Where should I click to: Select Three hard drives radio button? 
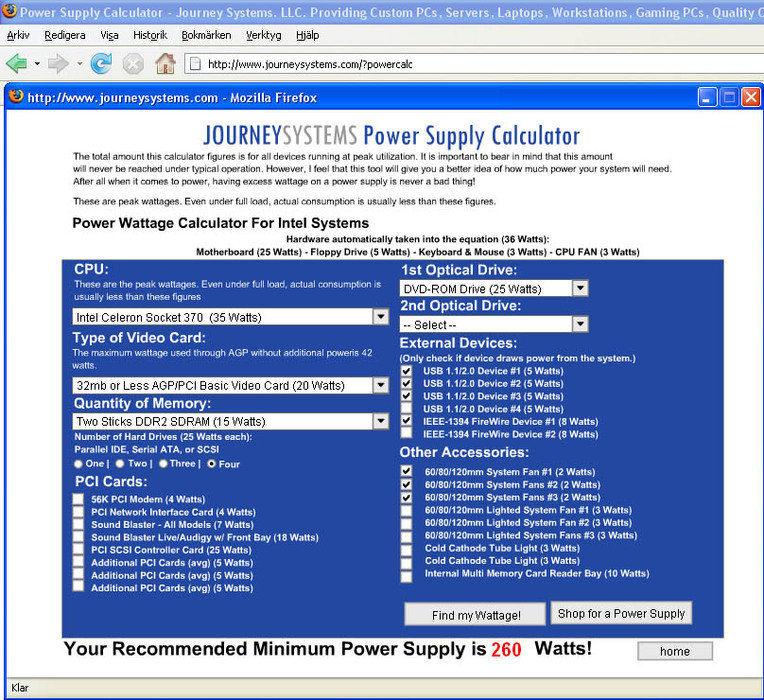coord(163,464)
